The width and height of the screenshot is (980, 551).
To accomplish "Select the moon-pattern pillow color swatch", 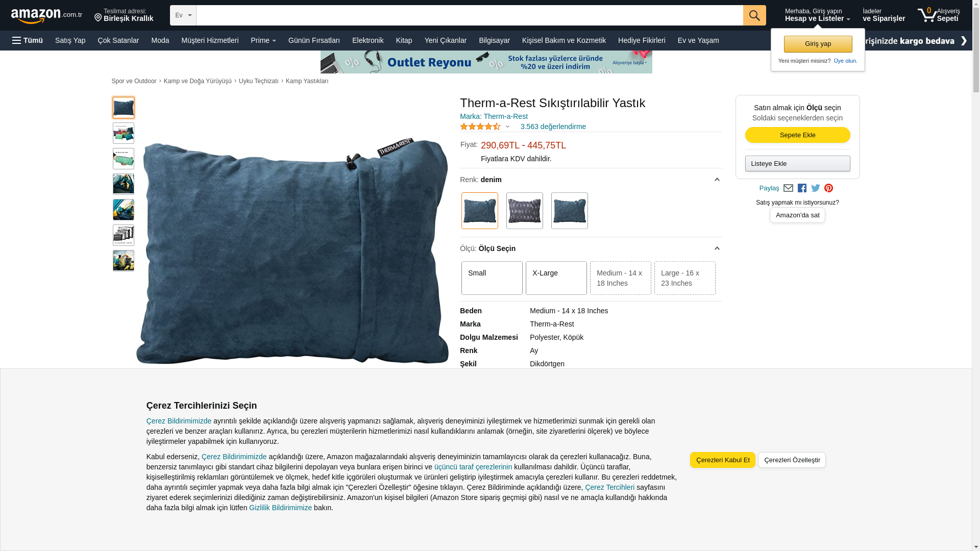I will pyautogui.click(x=525, y=211).
